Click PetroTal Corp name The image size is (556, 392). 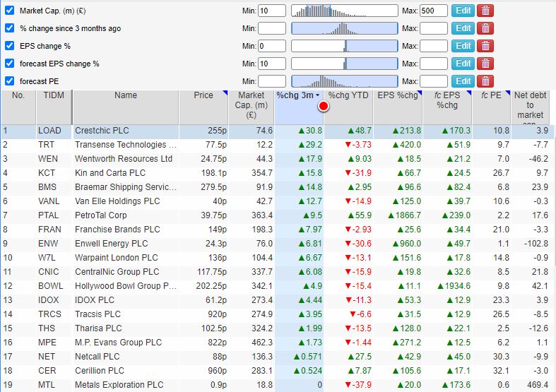101,215
